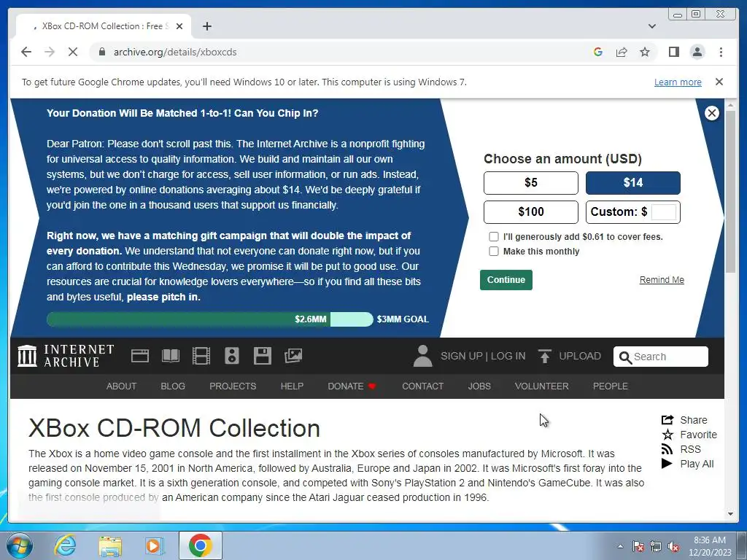This screenshot has height=560, width=747.
Task: Open the CONTACT menu item
Action: [422, 386]
